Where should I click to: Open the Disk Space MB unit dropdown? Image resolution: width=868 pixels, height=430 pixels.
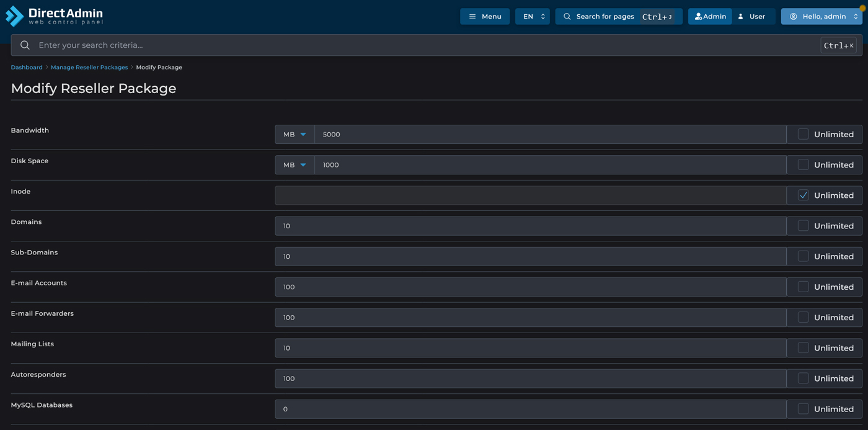click(x=294, y=165)
